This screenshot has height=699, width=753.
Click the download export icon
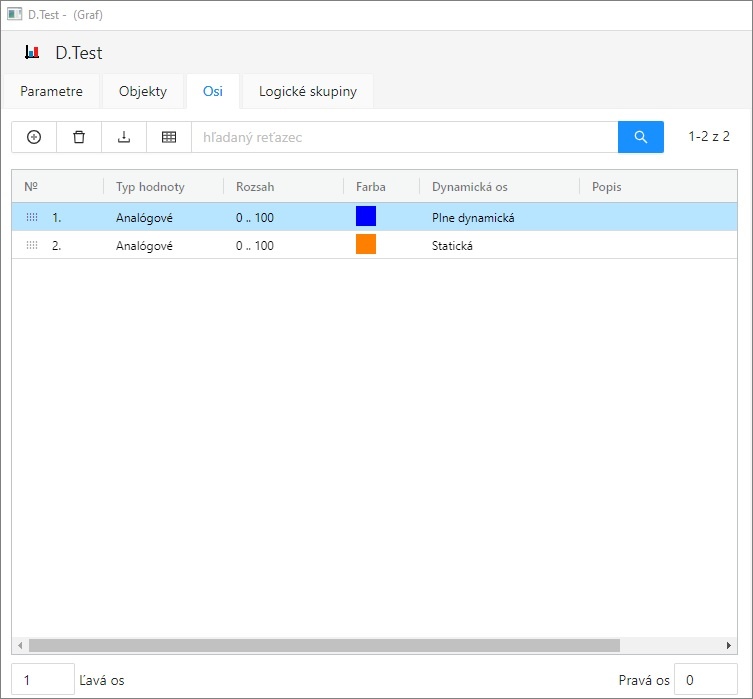pyautogui.click(x=124, y=137)
